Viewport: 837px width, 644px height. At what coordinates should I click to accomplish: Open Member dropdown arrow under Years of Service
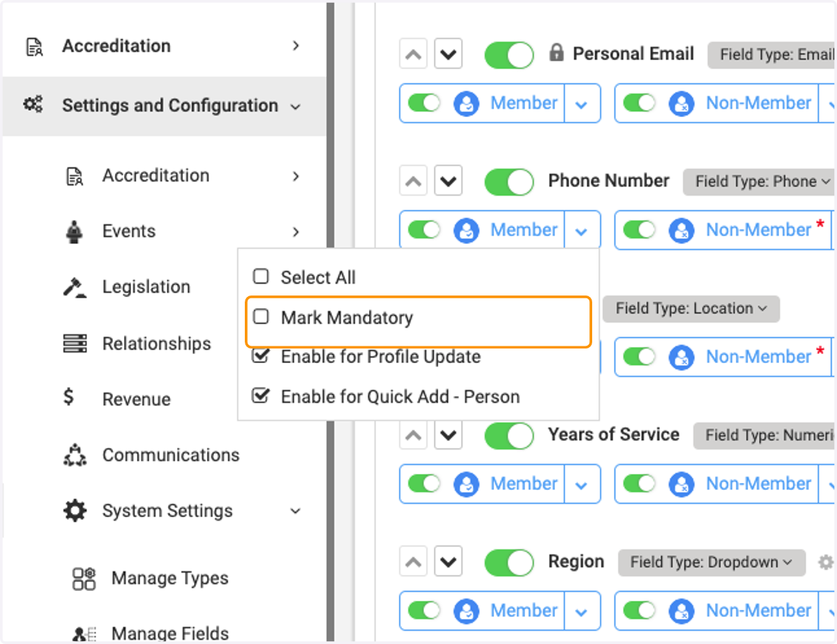click(x=582, y=484)
